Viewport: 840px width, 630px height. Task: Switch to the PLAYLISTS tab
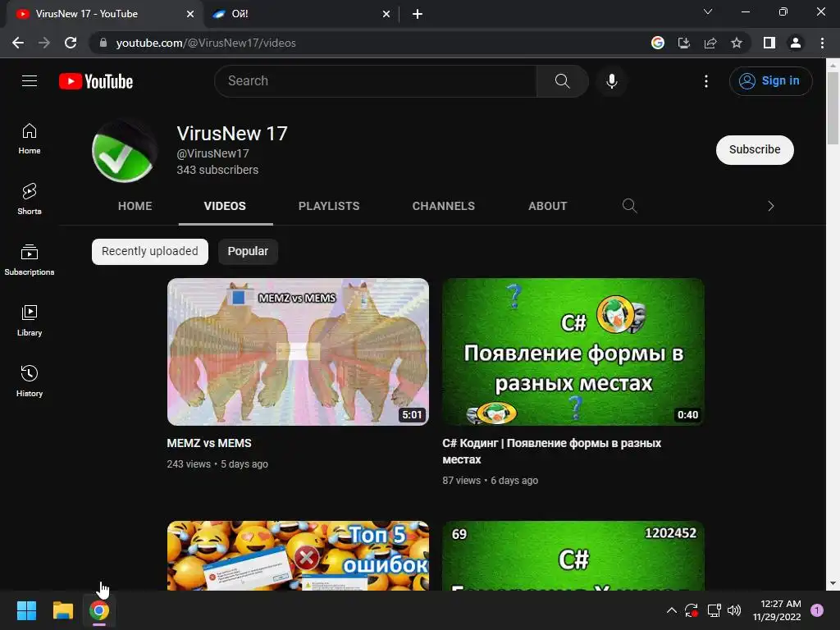pos(329,206)
